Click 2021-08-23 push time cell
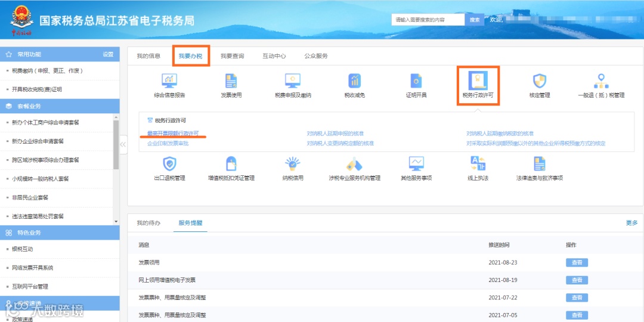Image resolution: width=644 pixels, height=322 pixels. tap(501, 262)
